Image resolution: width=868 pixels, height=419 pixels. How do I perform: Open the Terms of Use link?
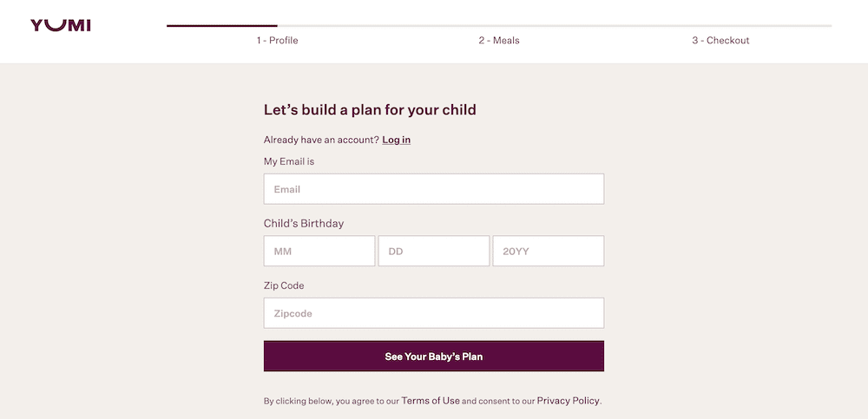[x=431, y=401]
